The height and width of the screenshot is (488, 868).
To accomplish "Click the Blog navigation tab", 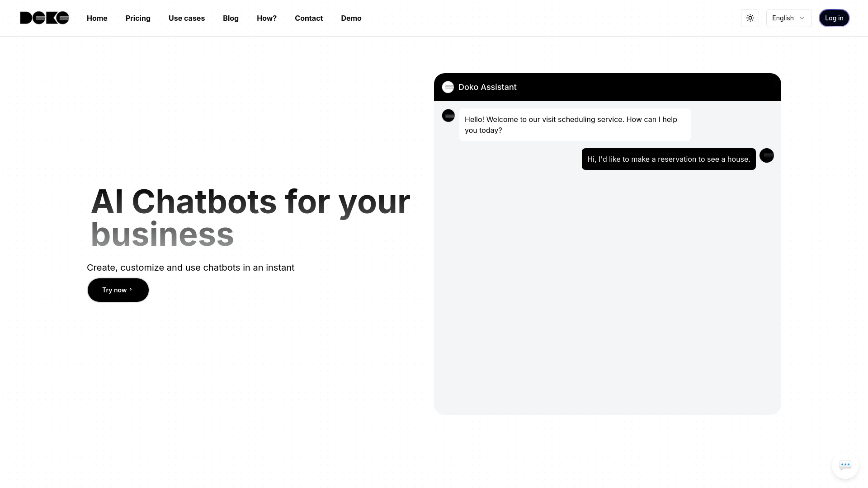I will click(231, 18).
